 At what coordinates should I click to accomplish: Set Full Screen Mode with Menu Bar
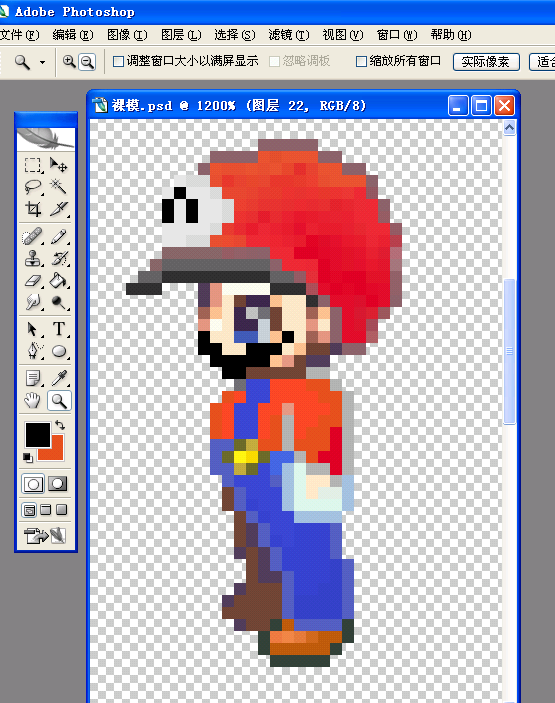46,510
